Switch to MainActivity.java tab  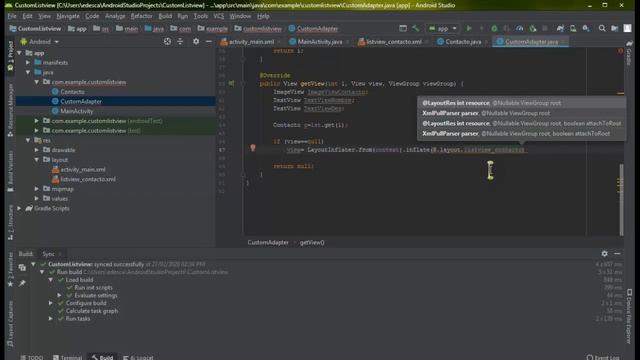click(319, 42)
